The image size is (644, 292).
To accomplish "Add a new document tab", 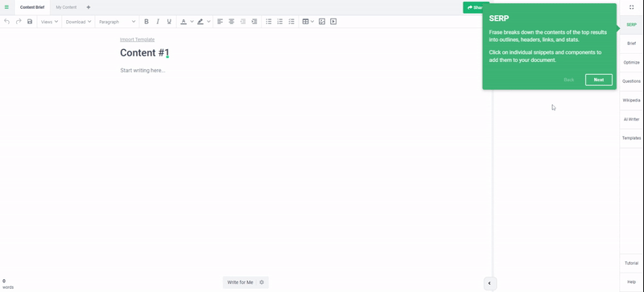I will coord(89,7).
